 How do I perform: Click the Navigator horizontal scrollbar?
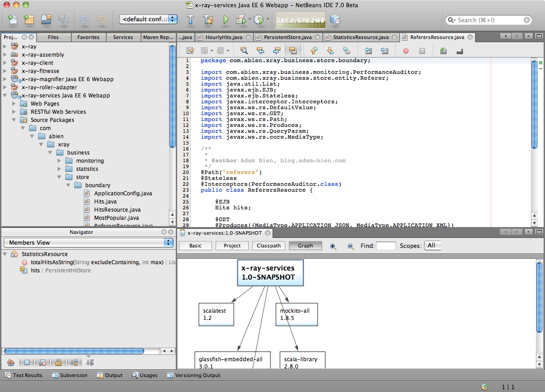click(74, 351)
